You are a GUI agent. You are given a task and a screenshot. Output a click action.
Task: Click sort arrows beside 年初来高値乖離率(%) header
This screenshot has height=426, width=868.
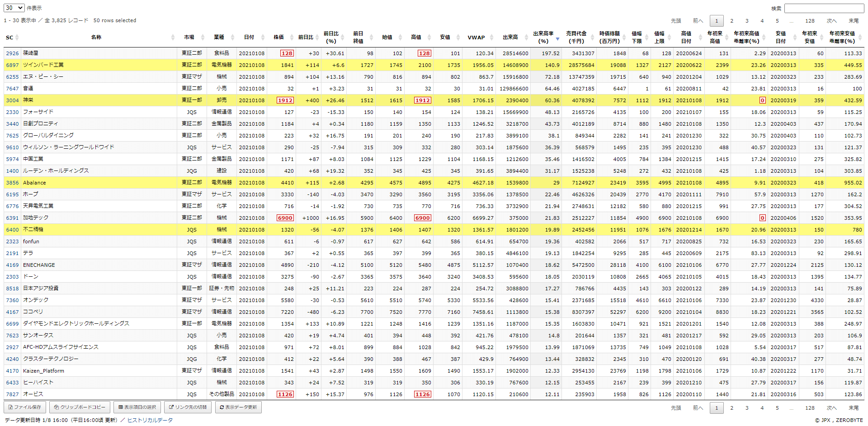[x=764, y=38]
